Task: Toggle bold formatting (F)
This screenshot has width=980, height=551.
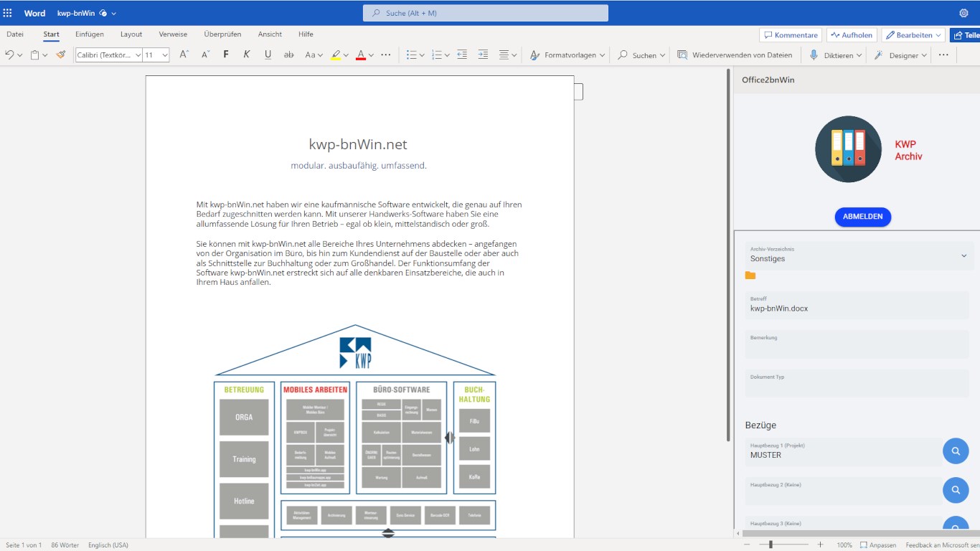Action: pyautogui.click(x=226, y=55)
